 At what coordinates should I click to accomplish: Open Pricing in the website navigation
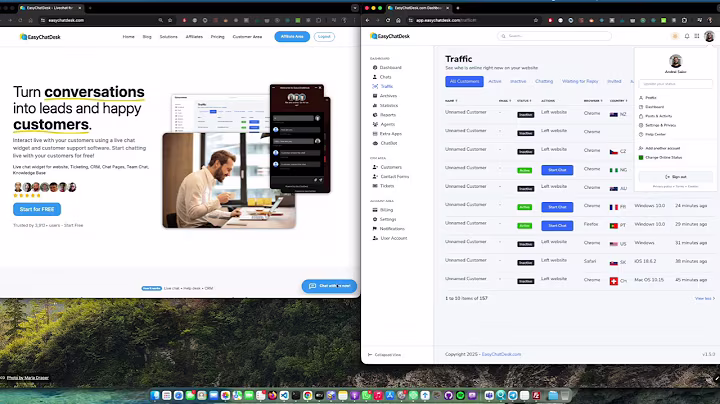point(218,37)
